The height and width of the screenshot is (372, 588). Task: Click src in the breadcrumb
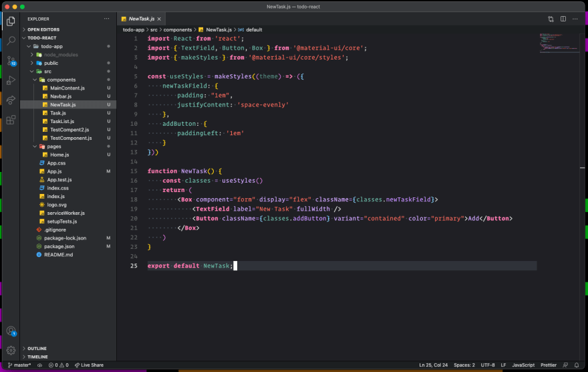[x=154, y=29]
